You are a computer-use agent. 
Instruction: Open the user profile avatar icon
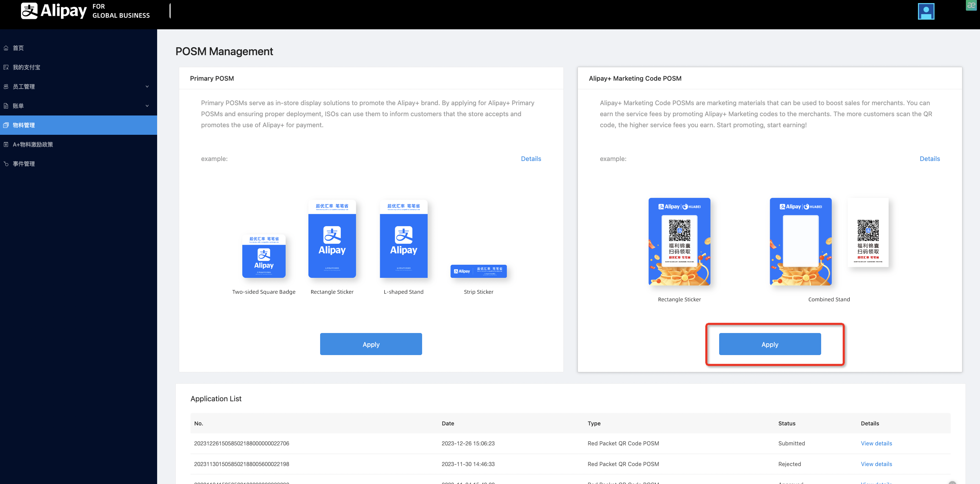point(926,11)
